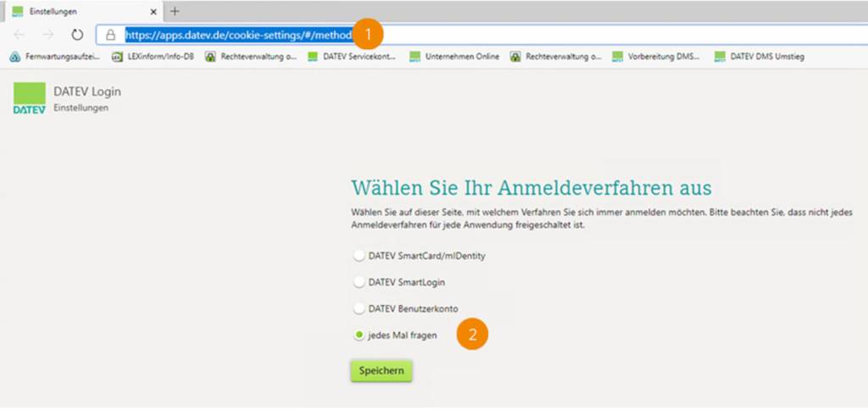Open the Vorbereitung DMS... bookmark
This screenshot has height=410, width=868.
coord(658,57)
